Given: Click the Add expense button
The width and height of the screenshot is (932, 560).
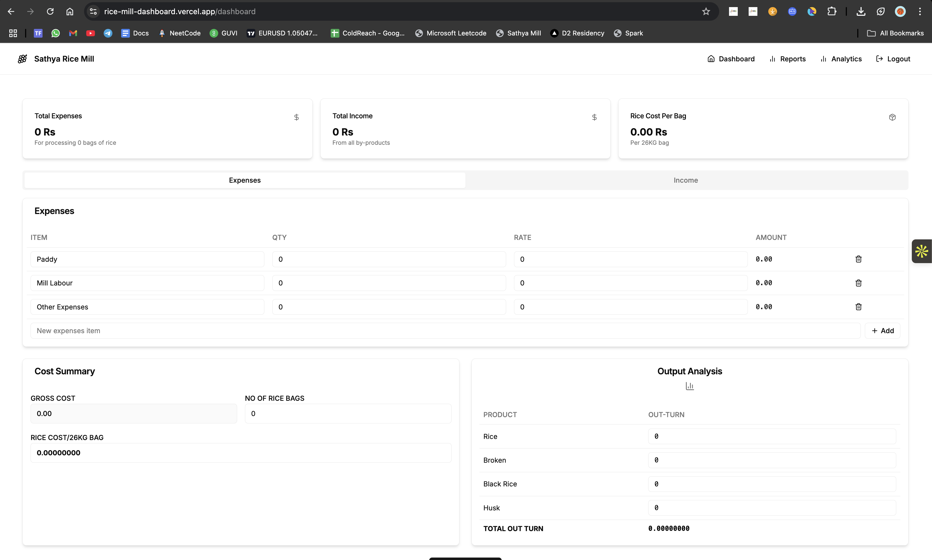Looking at the screenshot, I should (x=883, y=330).
